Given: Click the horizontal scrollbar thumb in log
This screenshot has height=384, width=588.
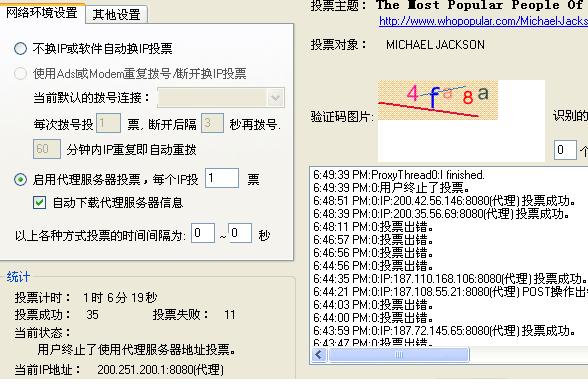Looking at the screenshot, I should tap(399, 354).
